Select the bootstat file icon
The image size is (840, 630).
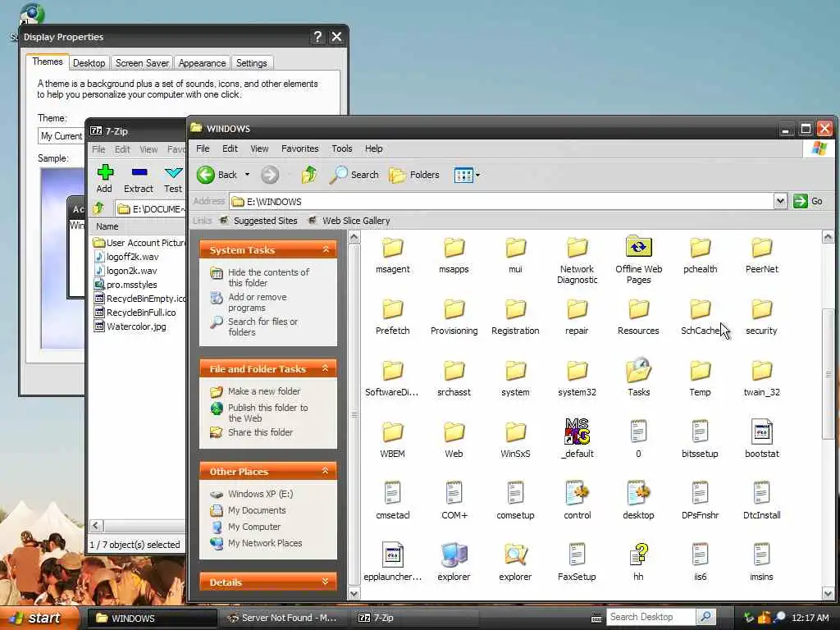[762, 431]
